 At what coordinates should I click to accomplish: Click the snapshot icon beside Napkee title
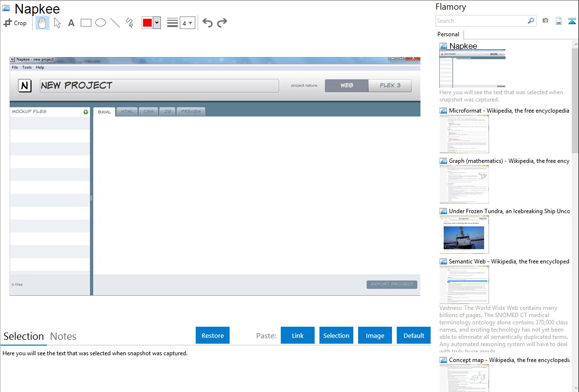tap(6, 8)
